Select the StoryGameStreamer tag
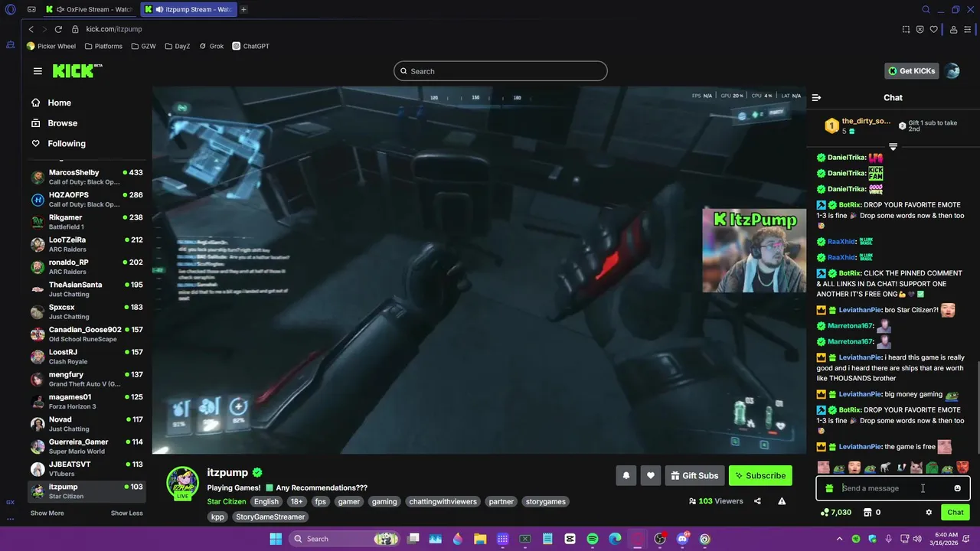Screen dimensions: 980x551 270,517
